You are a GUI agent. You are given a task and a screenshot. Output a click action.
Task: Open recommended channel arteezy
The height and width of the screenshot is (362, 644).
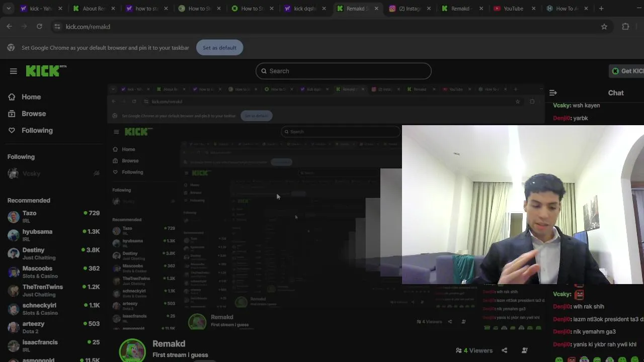tap(53, 327)
